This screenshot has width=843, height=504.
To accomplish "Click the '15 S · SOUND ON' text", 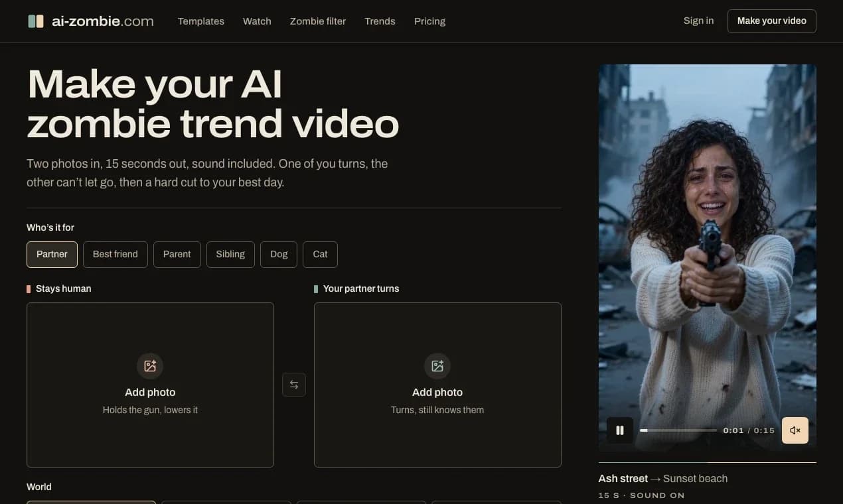I will [641, 495].
